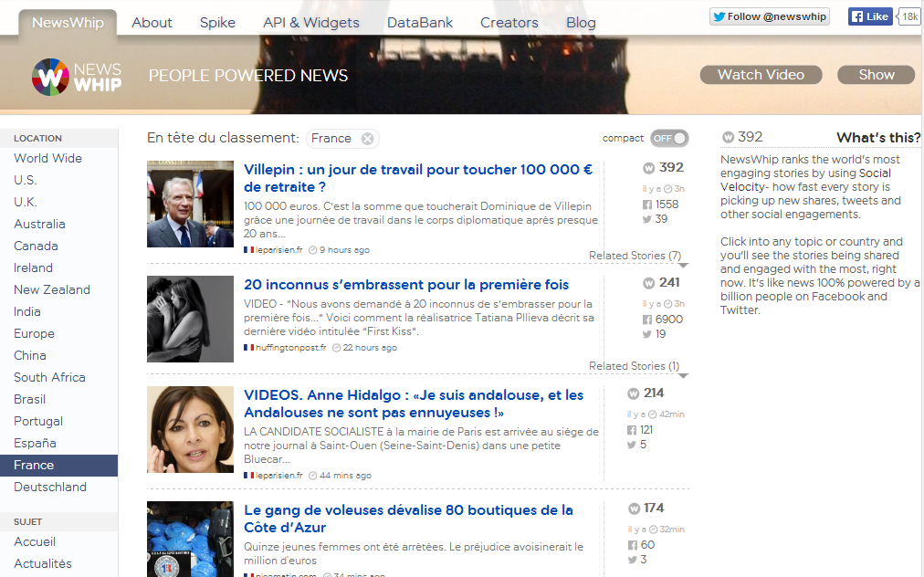Select Canada location
924x577 pixels.
point(36,246)
